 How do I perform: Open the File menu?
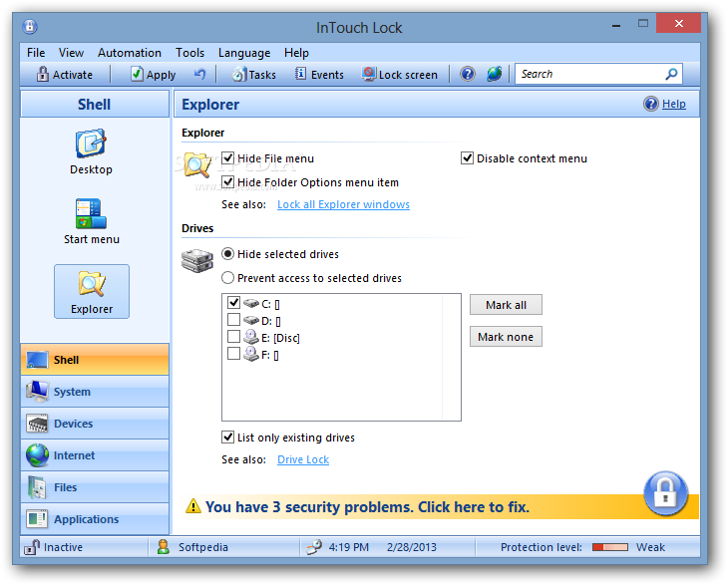pyautogui.click(x=36, y=53)
